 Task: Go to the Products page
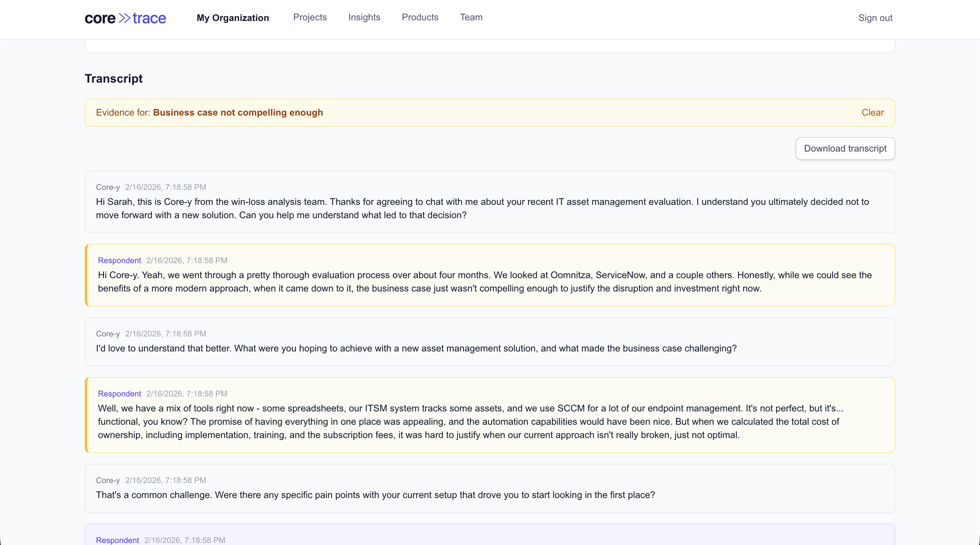click(420, 18)
